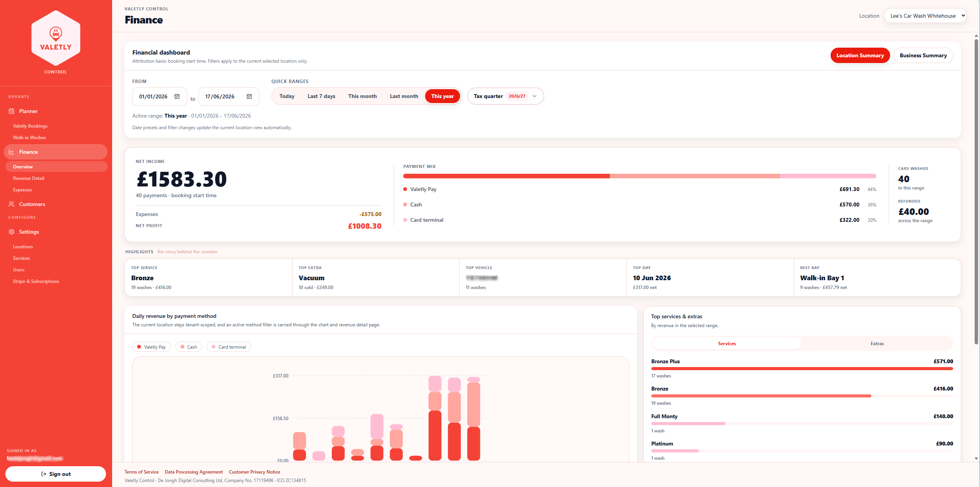Open the To date calendar picker icon
The width and height of the screenshot is (980, 487).
tap(249, 96)
